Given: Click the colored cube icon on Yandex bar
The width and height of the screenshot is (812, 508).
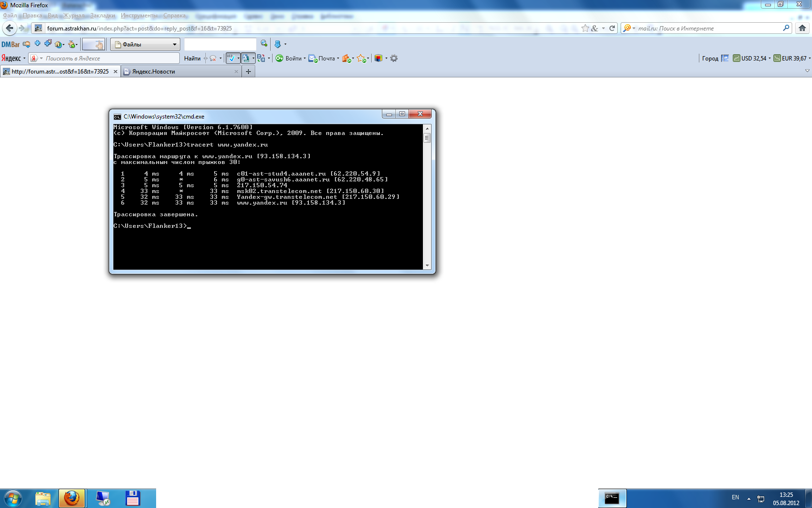Looking at the screenshot, I should [378, 58].
